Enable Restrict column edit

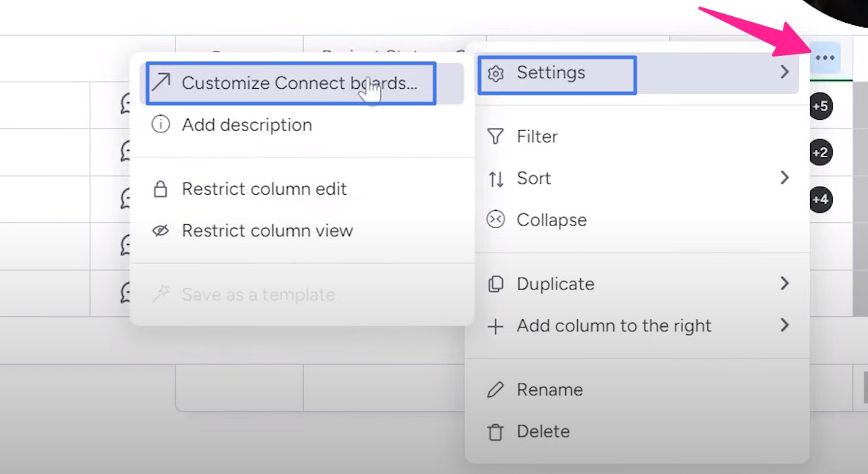tap(264, 189)
